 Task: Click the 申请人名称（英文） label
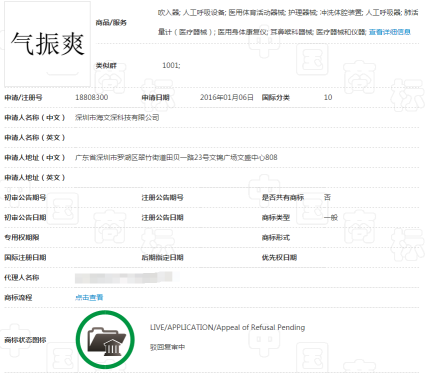(x=34, y=138)
